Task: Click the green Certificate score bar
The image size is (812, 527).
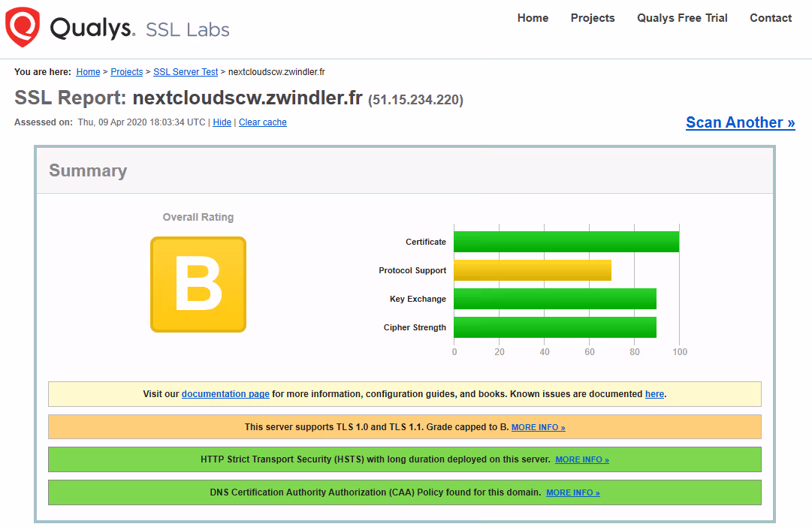Action: coord(566,242)
